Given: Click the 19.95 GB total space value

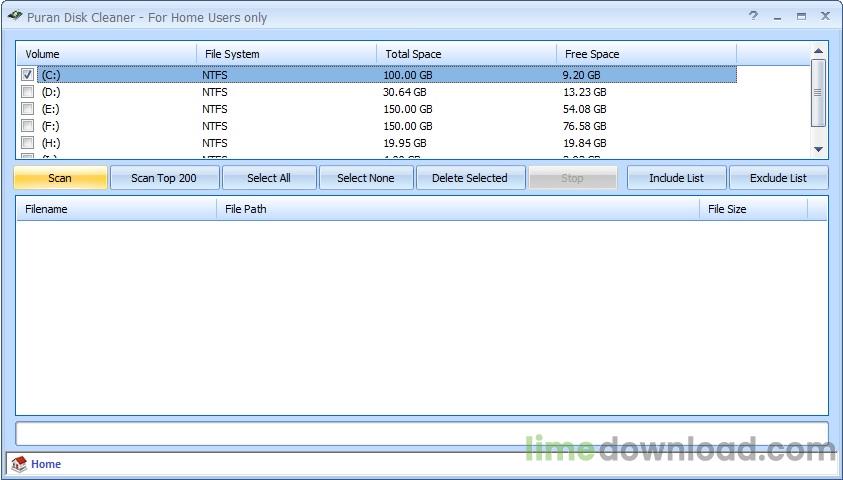Looking at the screenshot, I should [405, 143].
